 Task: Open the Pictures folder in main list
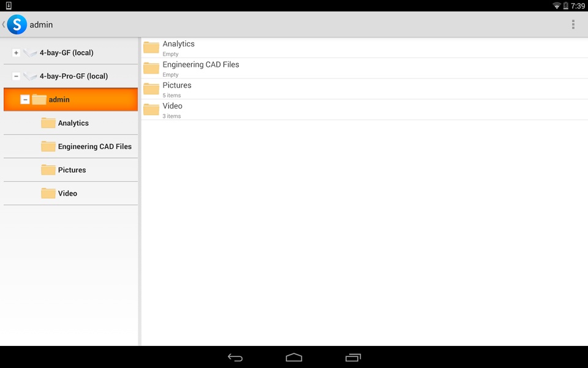(x=364, y=89)
